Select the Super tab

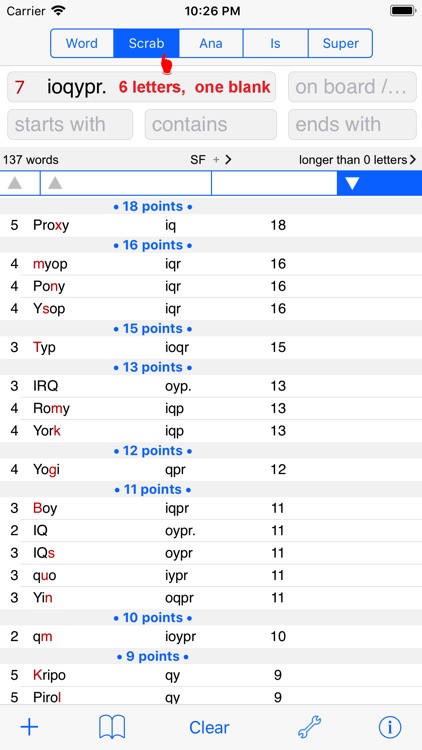(x=340, y=43)
